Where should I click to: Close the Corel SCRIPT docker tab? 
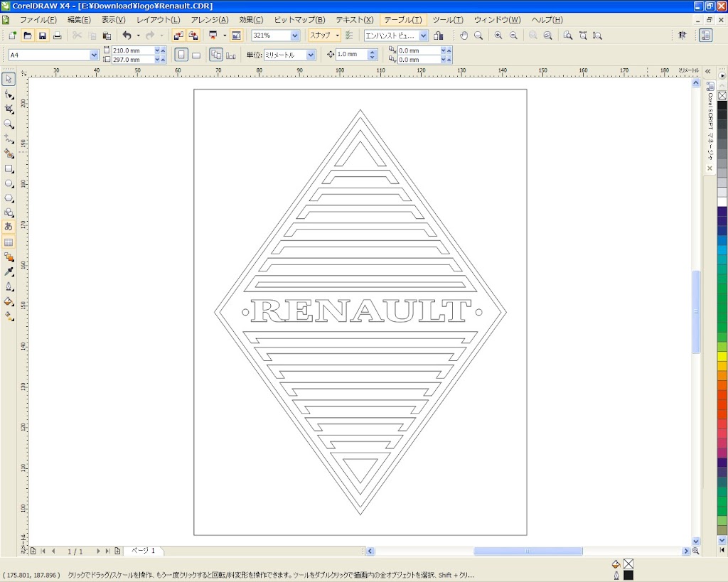(710, 168)
